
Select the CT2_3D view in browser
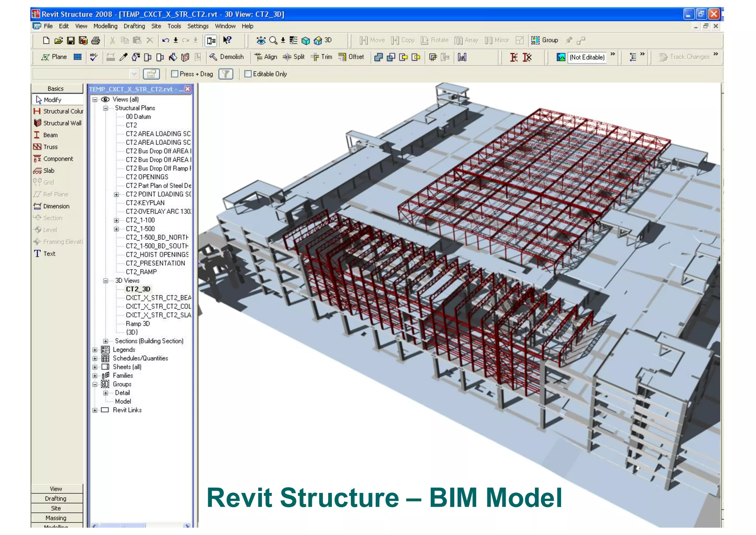pos(138,289)
